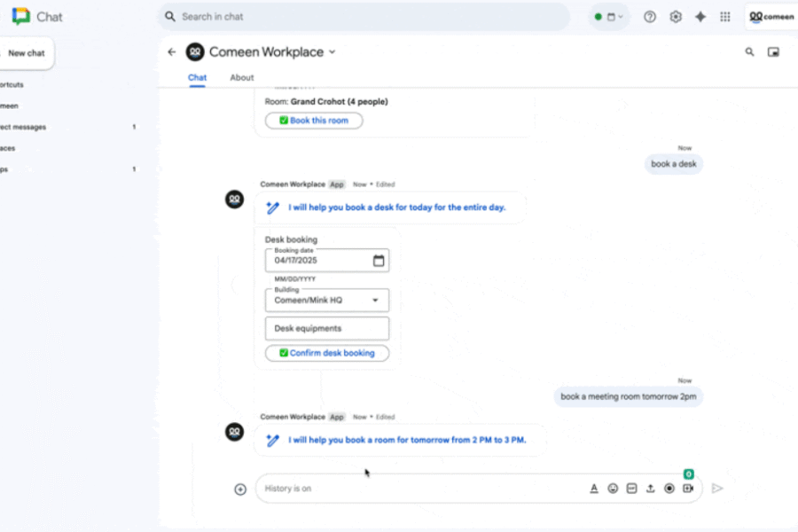The image size is (798, 532).
Task: Click the Google Chat logo
Action: tap(21, 16)
